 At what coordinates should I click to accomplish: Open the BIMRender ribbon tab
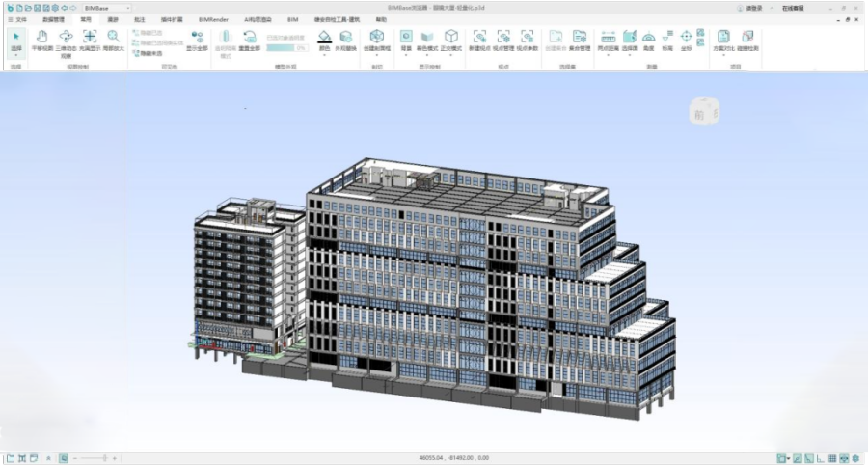click(x=212, y=18)
